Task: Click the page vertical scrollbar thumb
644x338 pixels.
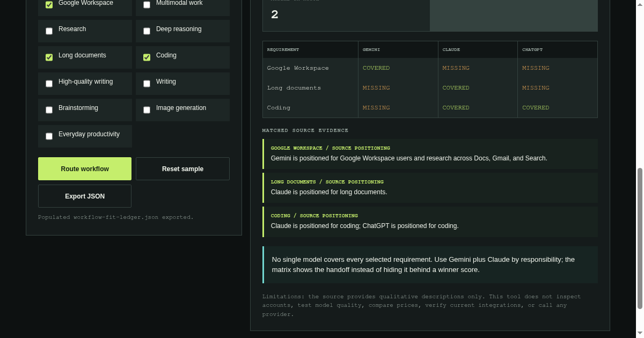Action: click(640, 238)
